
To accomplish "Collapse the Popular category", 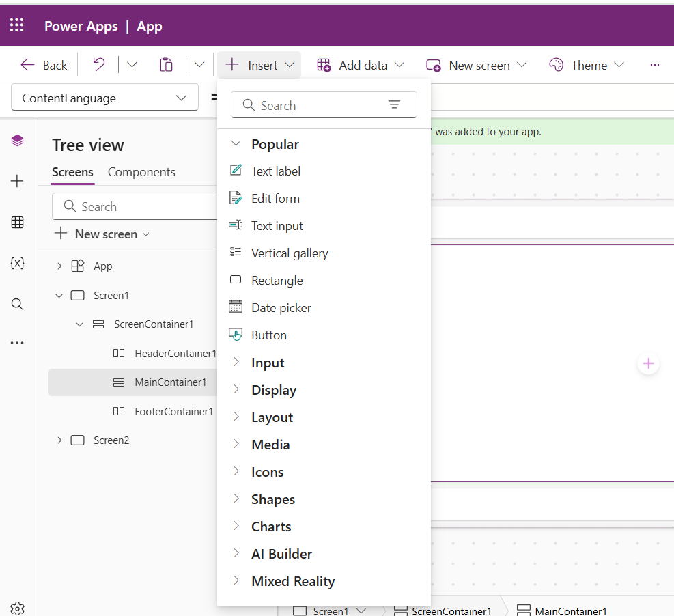I will point(236,143).
